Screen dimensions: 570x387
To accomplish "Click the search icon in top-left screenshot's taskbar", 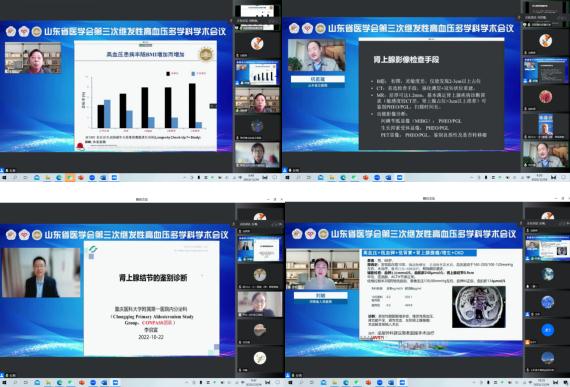I will pos(15,178).
